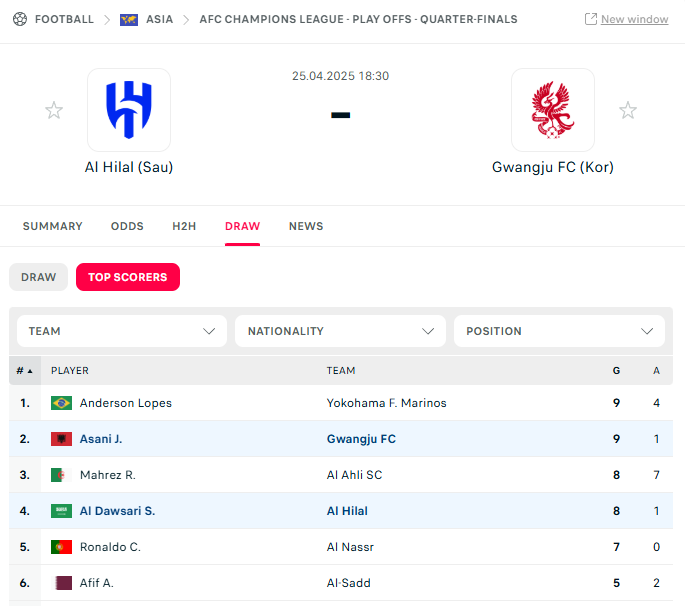The image size is (685, 606).
Task: Favorite Al Hilal with star icon
Action: click(54, 110)
